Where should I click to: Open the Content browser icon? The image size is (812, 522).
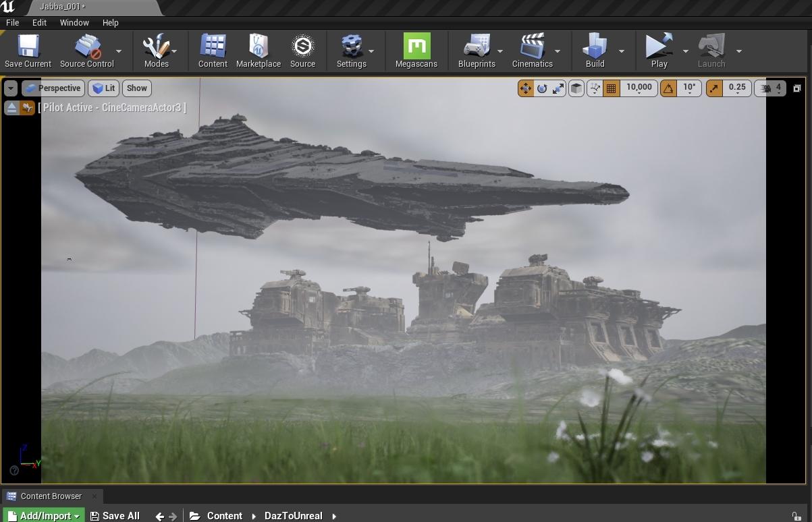(213, 51)
